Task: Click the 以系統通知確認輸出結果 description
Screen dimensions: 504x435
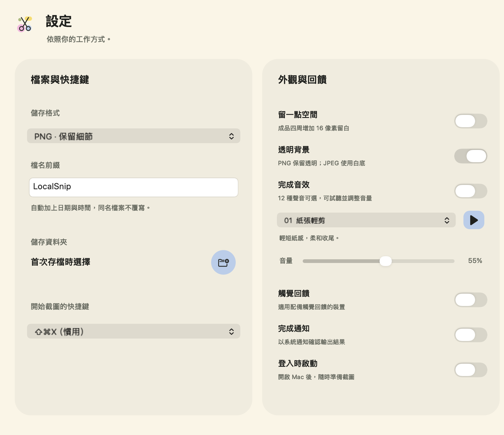Action: [312, 342]
